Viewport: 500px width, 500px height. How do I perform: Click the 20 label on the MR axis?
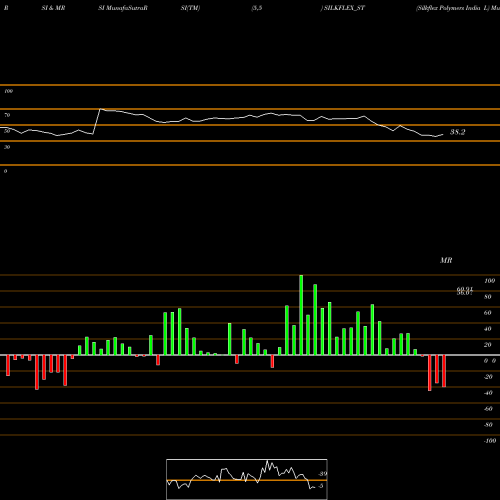click(x=488, y=345)
